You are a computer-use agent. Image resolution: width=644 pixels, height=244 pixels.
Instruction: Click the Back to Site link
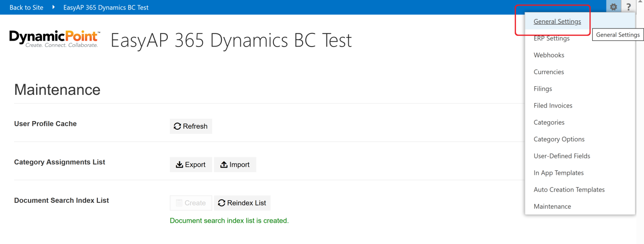click(x=26, y=7)
